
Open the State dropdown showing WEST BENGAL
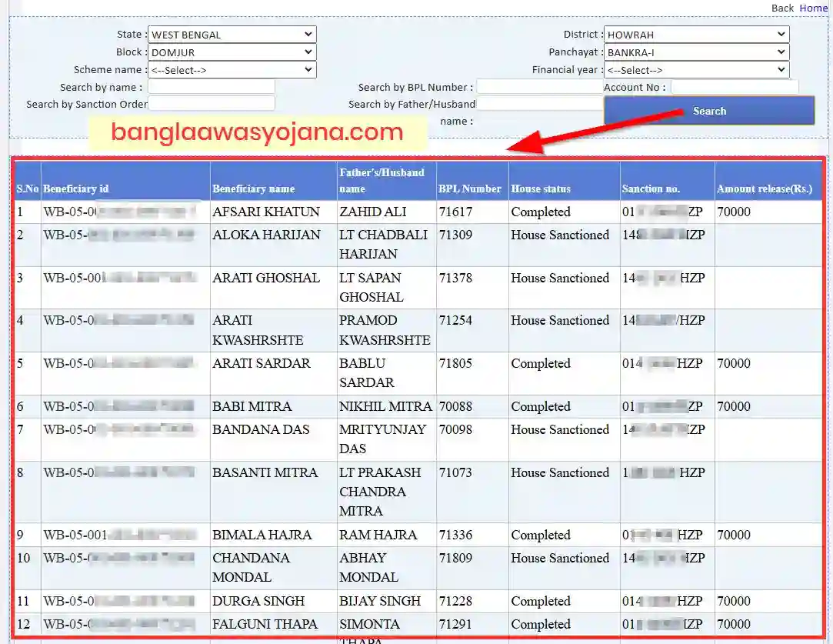232,34
